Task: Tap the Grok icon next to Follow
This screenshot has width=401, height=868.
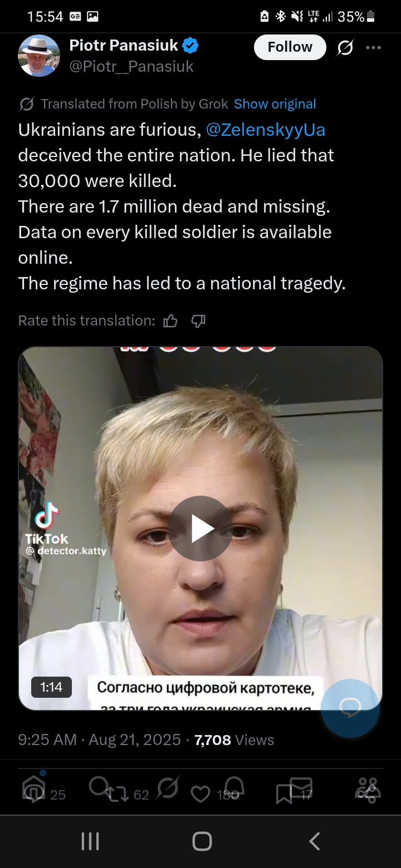Action: (345, 48)
